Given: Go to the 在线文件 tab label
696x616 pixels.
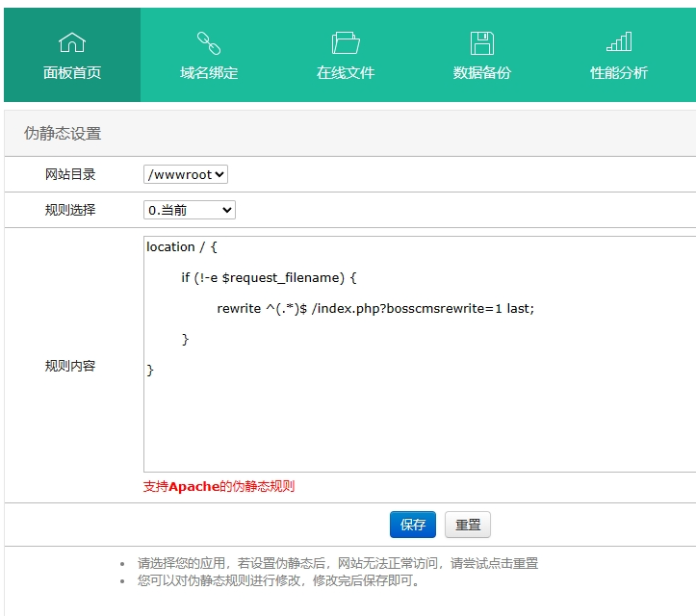Looking at the screenshot, I should (346, 73).
